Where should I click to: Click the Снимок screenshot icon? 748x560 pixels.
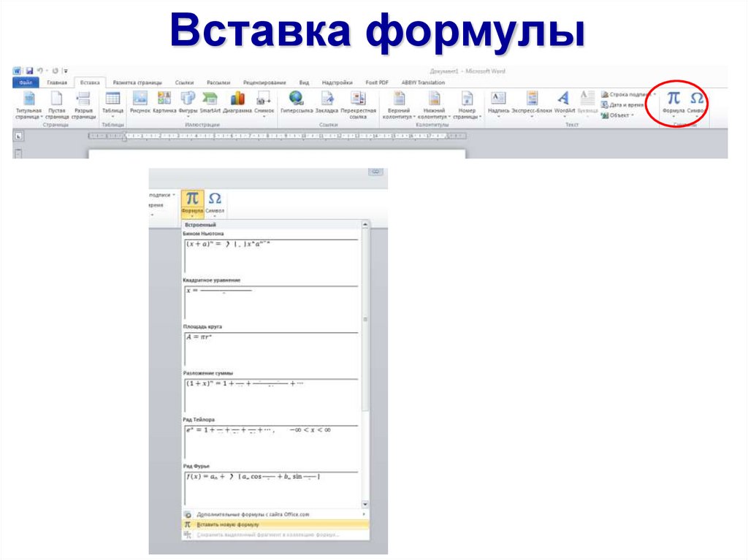pyautogui.click(x=264, y=99)
